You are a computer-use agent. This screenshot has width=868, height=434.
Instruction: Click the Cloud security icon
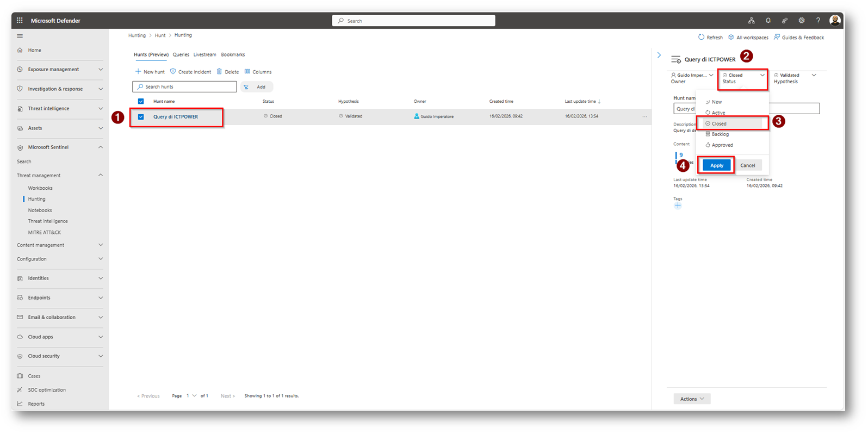pos(20,356)
